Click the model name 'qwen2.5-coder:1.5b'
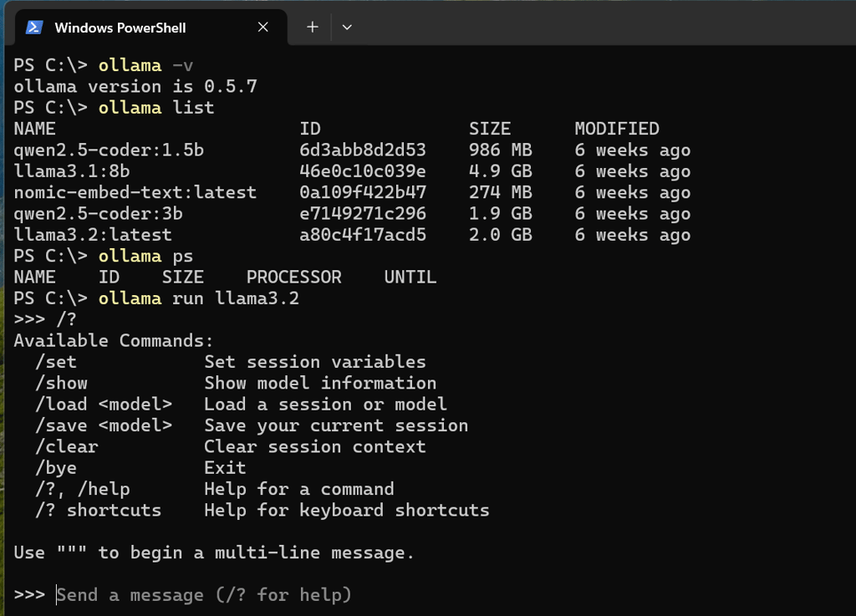The image size is (856, 616). point(109,150)
